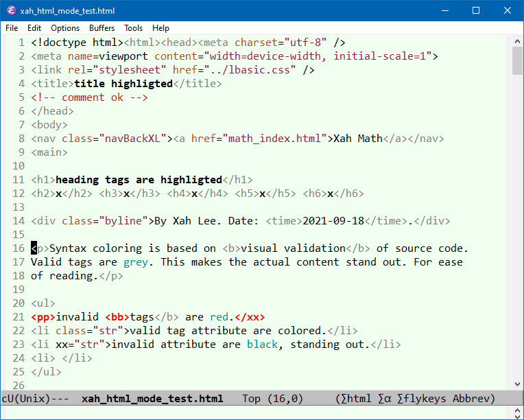
Task: Click the (Unix) line ending indicator
Action: point(32,399)
